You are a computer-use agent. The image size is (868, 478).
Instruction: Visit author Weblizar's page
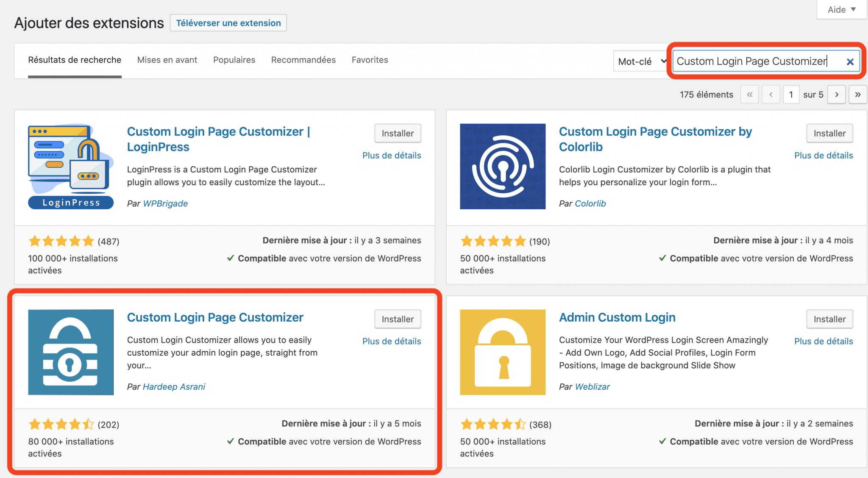tap(593, 386)
